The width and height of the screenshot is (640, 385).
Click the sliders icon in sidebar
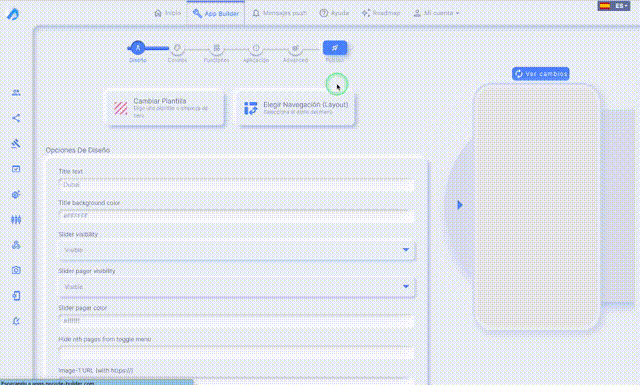tap(16, 220)
